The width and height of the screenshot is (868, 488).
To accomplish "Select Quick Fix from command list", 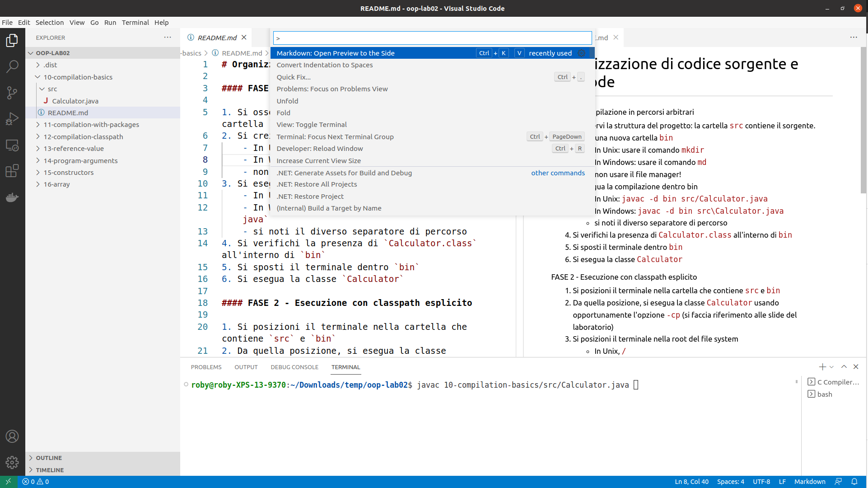I will [x=294, y=77].
